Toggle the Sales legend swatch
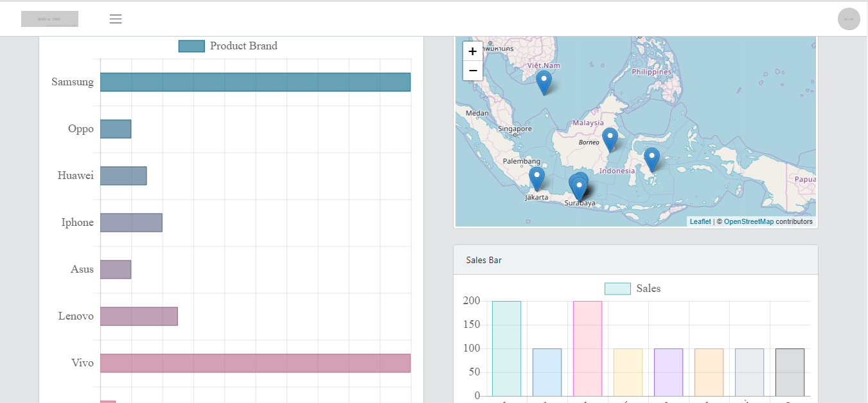Image resolution: width=868 pixels, height=403 pixels. click(617, 289)
